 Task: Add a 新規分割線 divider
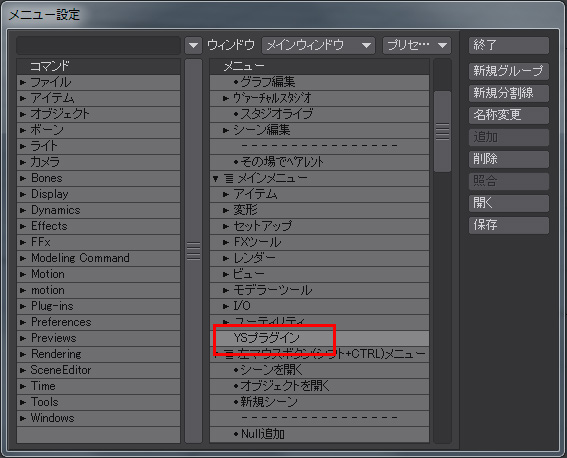(508, 93)
